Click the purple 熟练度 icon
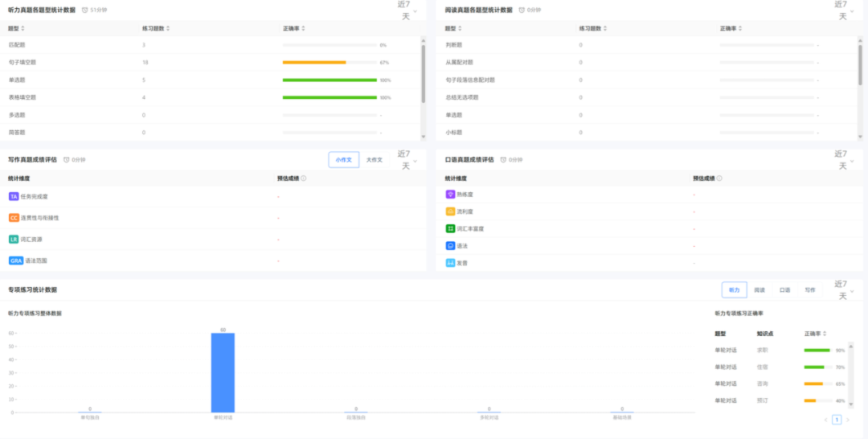 450,195
